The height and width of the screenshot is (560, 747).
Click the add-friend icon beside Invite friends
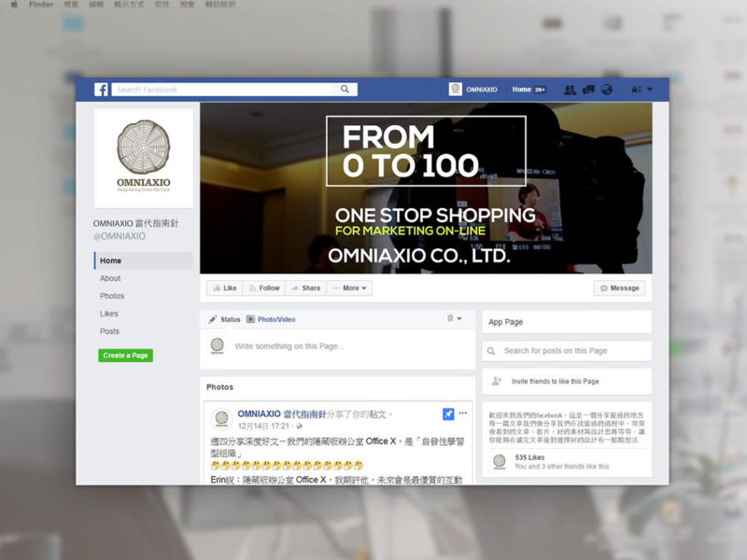point(497,381)
